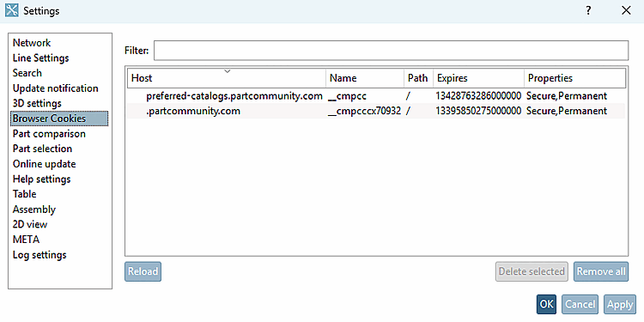Viewport: 644px width, 322px height.
Task: Click Secure,Permanent cell of __cmpcccx70932 row
Action: [x=567, y=111]
